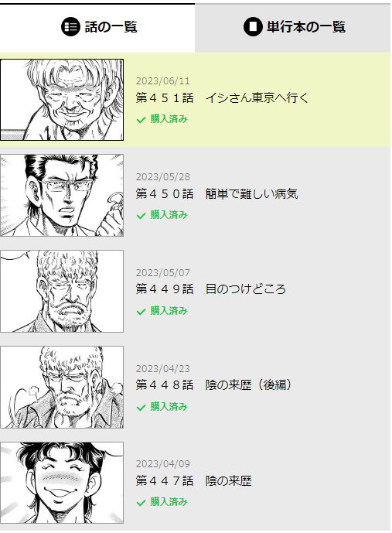This screenshot has height=533, width=392.
Task: Click the green purchased checkmark for episode 449
Action: [x=141, y=312]
